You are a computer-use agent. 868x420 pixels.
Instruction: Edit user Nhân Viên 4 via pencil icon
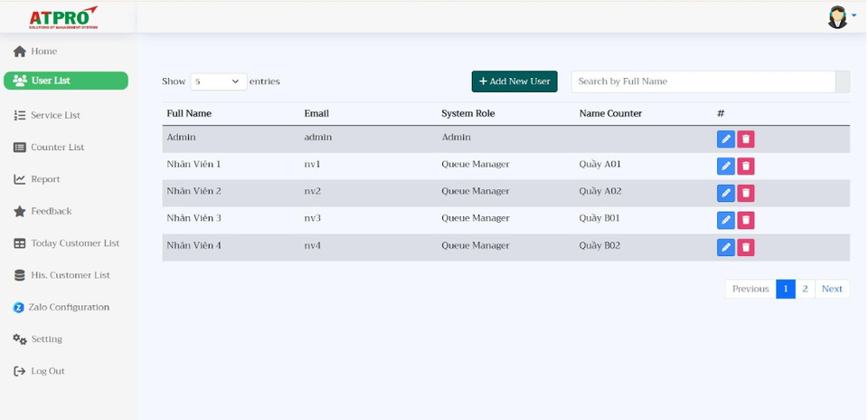coord(725,248)
